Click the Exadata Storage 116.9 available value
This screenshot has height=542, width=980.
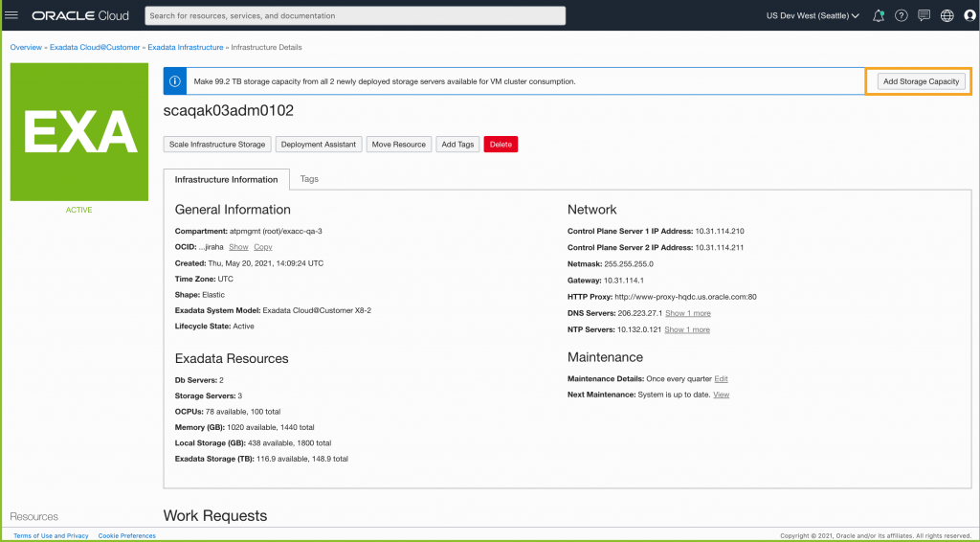[281, 459]
